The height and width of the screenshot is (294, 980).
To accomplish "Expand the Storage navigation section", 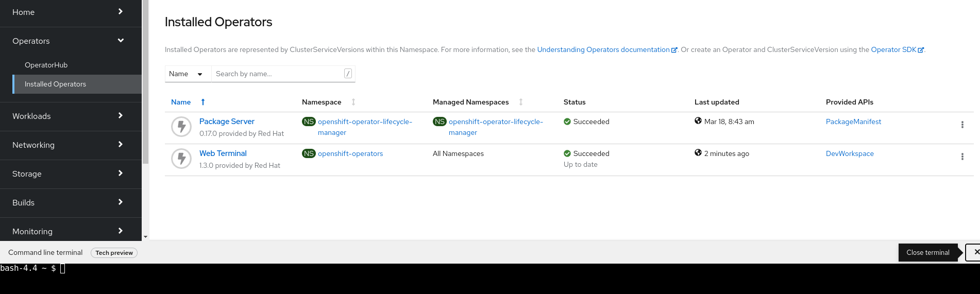I will click(71, 174).
